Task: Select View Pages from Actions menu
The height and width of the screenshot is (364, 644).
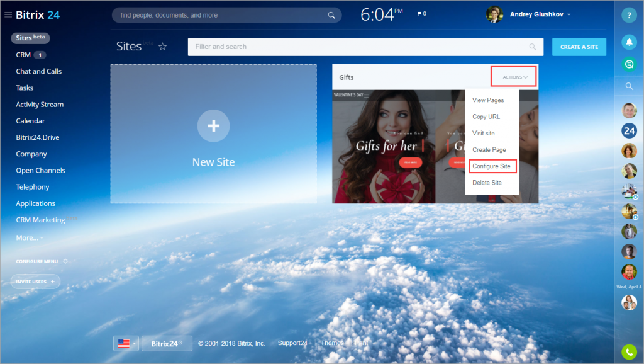Action: pyautogui.click(x=488, y=100)
